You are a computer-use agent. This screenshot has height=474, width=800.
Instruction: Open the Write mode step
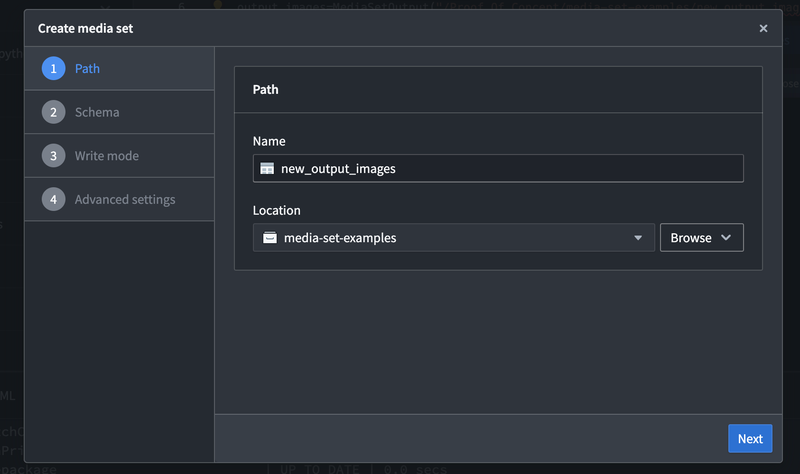click(x=119, y=156)
